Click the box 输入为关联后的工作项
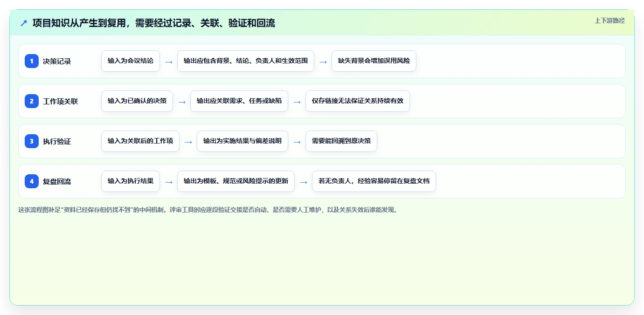 (140, 141)
